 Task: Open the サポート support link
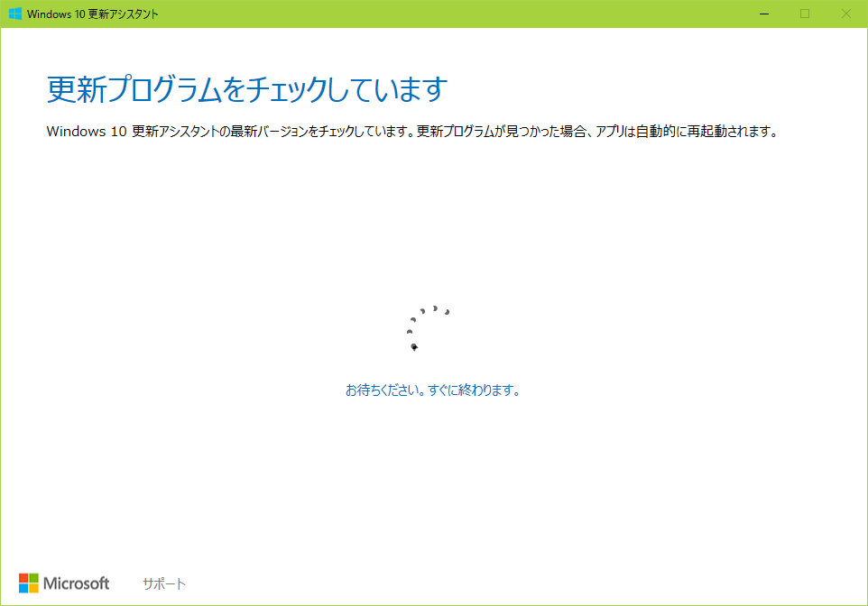coord(164,583)
